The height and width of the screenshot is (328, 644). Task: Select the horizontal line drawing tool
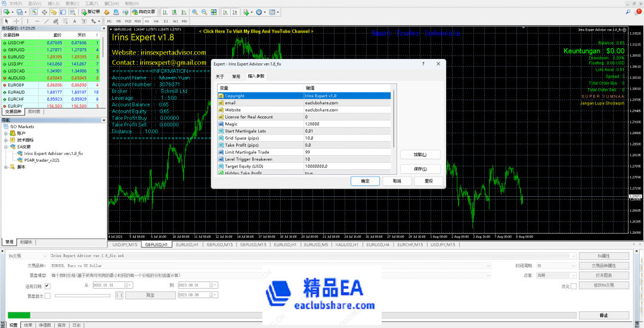click(37, 21)
